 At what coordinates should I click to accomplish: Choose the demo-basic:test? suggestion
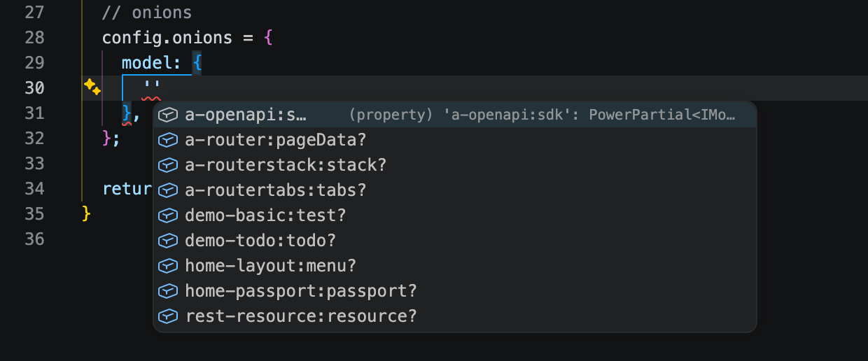coord(265,215)
